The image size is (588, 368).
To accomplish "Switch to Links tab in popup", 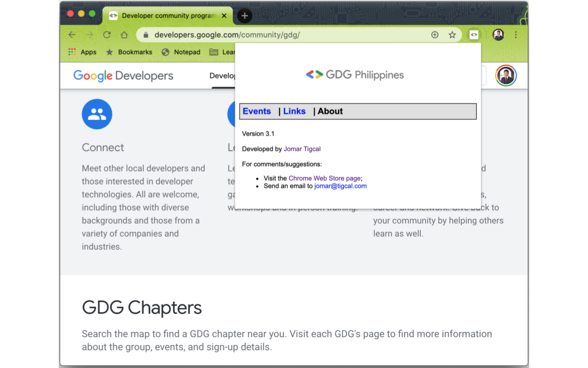I will click(294, 111).
